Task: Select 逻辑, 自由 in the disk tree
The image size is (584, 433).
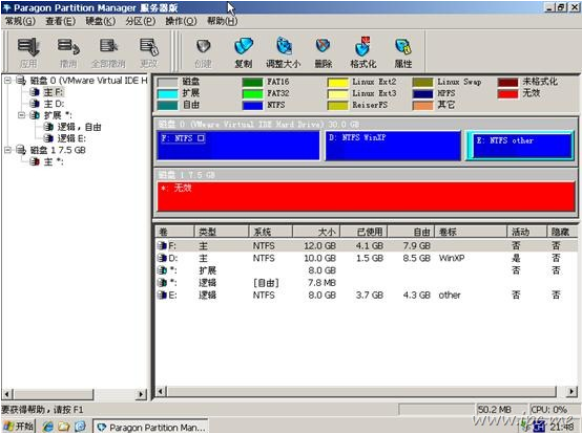Action: pos(79,127)
